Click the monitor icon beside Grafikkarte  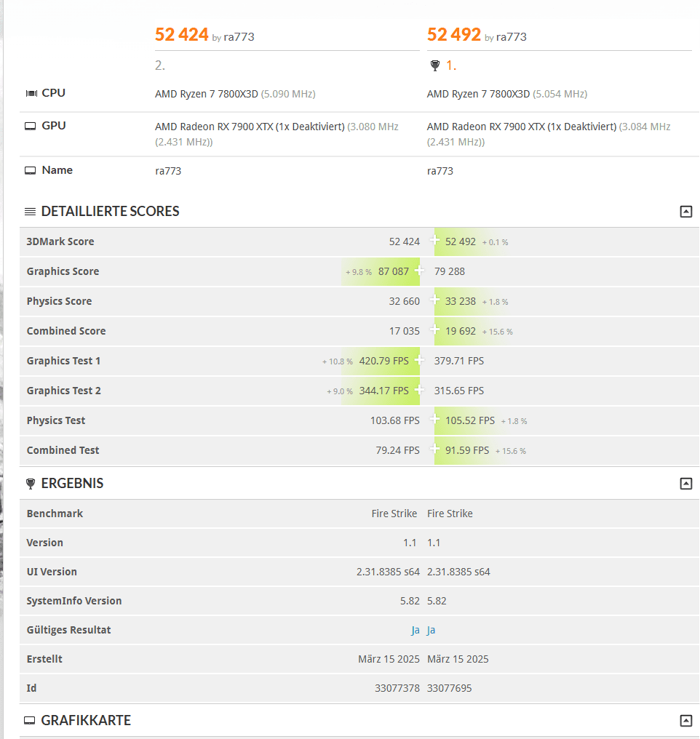(30, 721)
